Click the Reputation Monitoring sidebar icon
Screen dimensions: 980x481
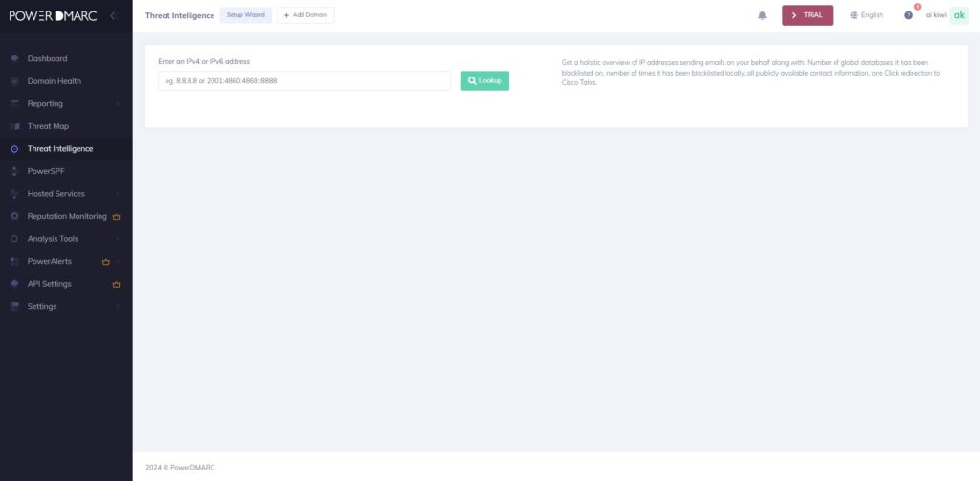point(14,216)
